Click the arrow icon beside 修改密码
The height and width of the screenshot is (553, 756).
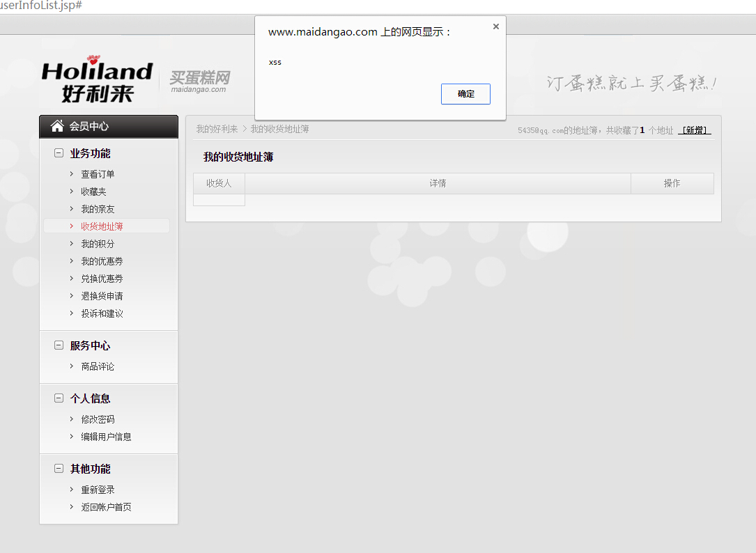click(71, 419)
